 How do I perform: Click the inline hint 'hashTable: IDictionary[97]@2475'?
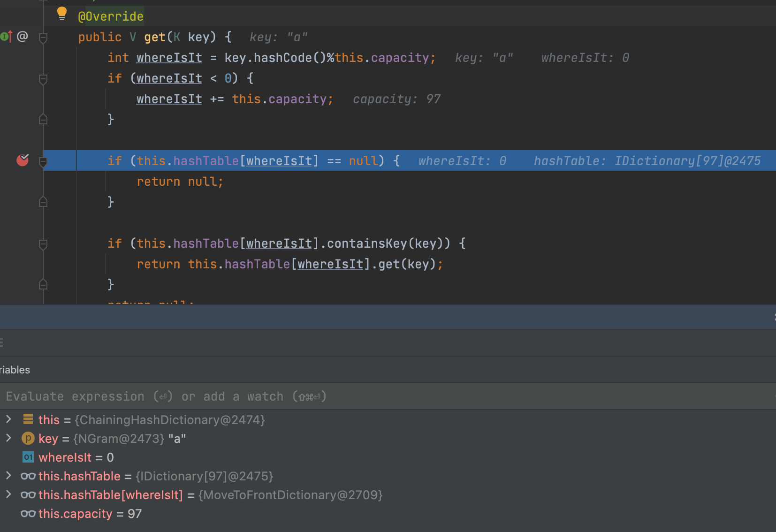[647, 161]
